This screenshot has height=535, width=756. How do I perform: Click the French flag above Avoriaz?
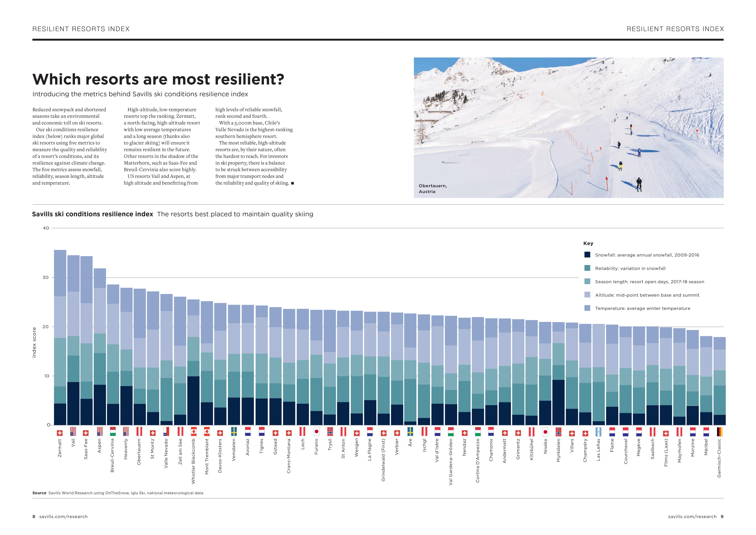pos(248,432)
